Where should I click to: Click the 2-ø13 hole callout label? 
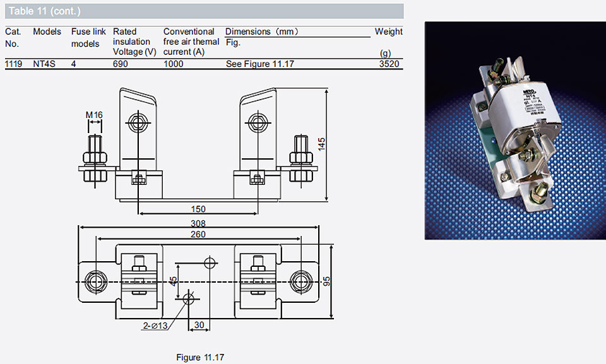point(155,326)
